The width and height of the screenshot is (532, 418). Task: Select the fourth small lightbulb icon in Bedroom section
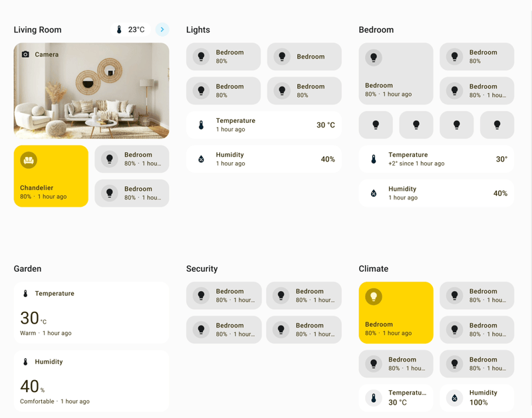coord(497,124)
